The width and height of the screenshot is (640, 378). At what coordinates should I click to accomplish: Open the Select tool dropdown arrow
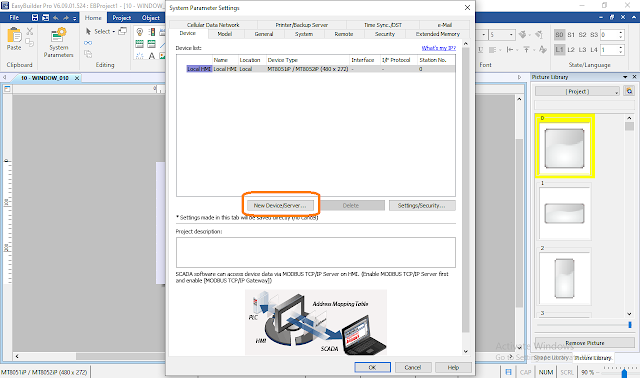114,31
